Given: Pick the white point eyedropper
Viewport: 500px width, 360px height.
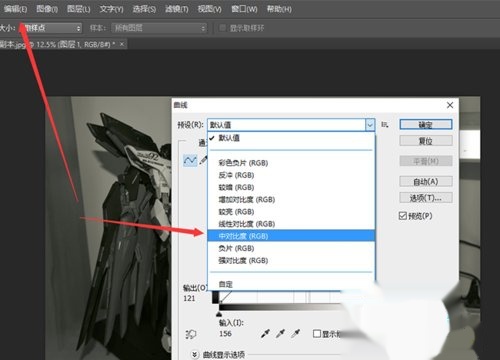Looking at the screenshot, I should point(295,333).
